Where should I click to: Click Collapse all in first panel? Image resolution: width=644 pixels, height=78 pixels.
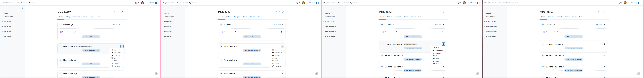point(116,25)
